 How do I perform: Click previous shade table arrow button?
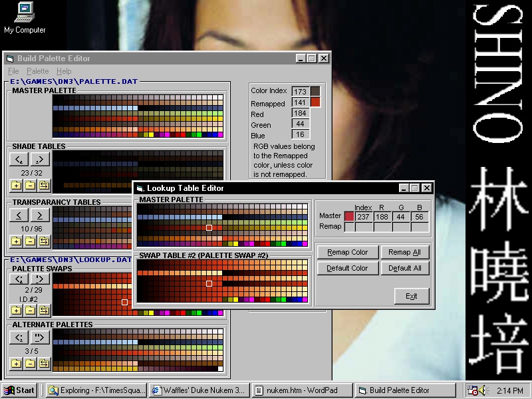pos(19,160)
